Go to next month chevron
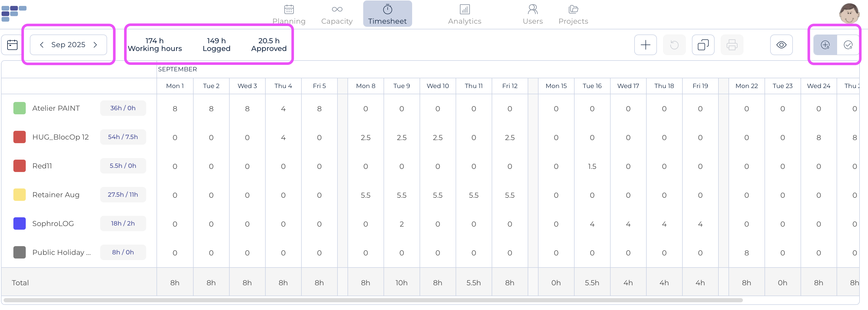Screen dimensions: 868x310 click(x=95, y=45)
